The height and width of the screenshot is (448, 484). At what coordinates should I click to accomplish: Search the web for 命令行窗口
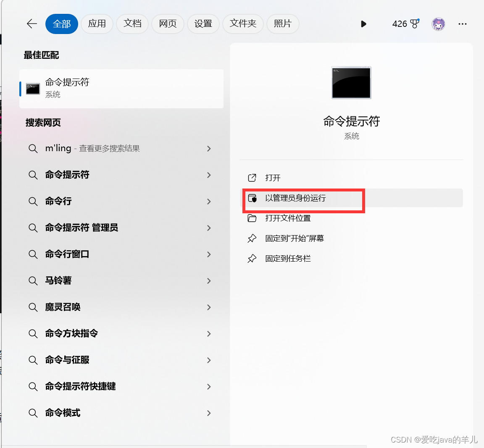pyautogui.click(x=121, y=254)
